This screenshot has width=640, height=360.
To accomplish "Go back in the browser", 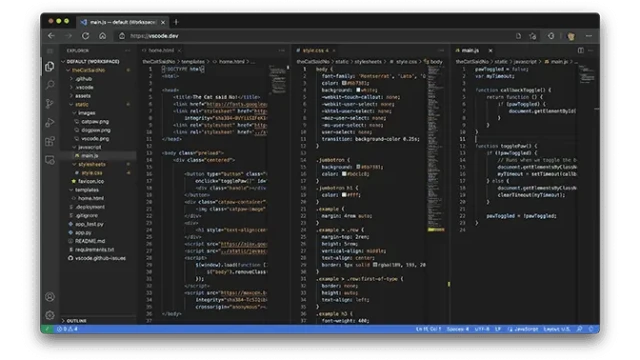I will (x=51, y=36).
